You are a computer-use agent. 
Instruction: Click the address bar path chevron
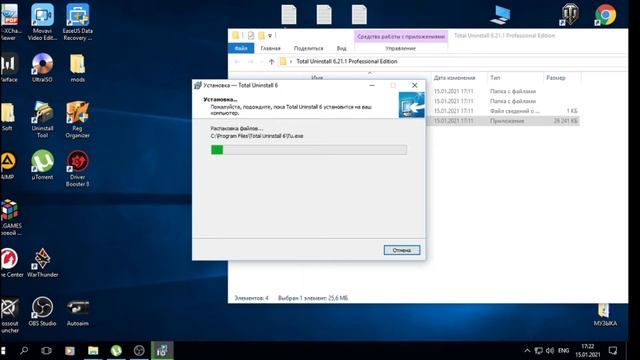291,62
